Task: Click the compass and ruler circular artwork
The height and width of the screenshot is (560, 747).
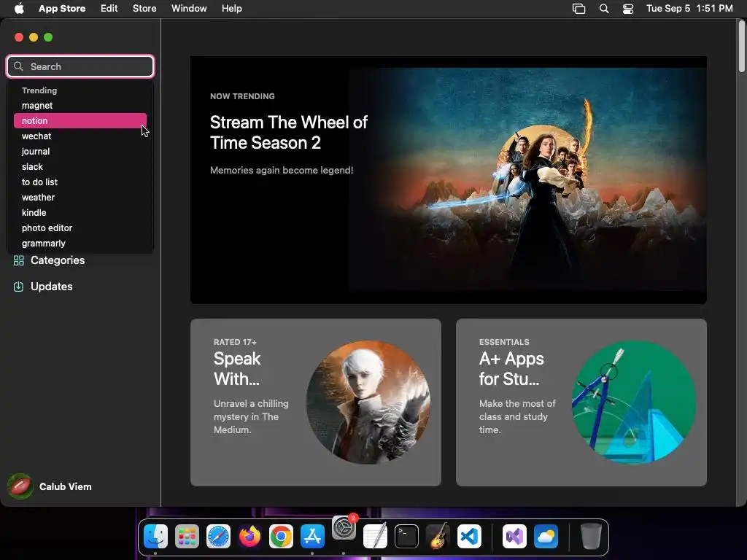Action: pyautogui.click(x=634, y=402)
